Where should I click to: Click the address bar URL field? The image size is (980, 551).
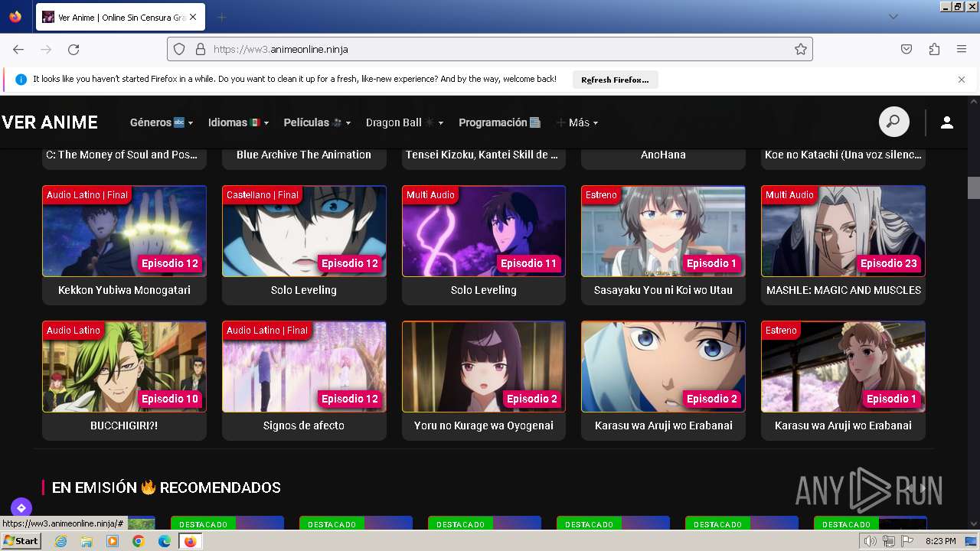490,49
